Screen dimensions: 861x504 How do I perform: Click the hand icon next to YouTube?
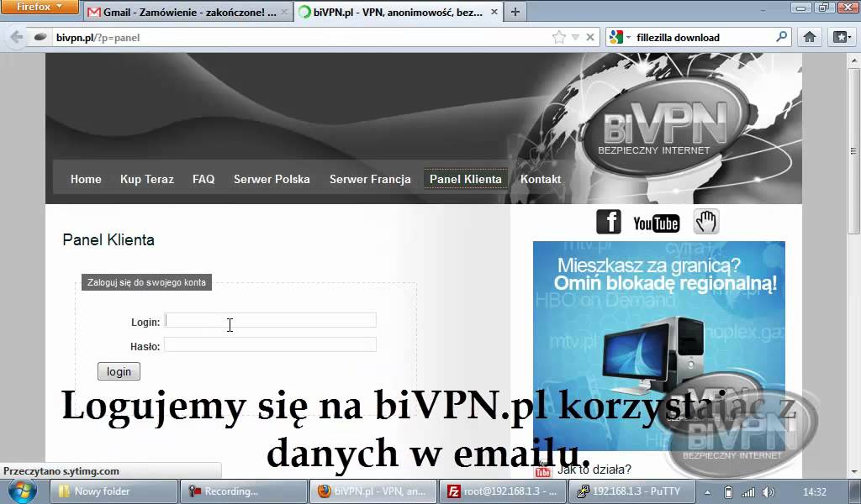tap(706, 222)
